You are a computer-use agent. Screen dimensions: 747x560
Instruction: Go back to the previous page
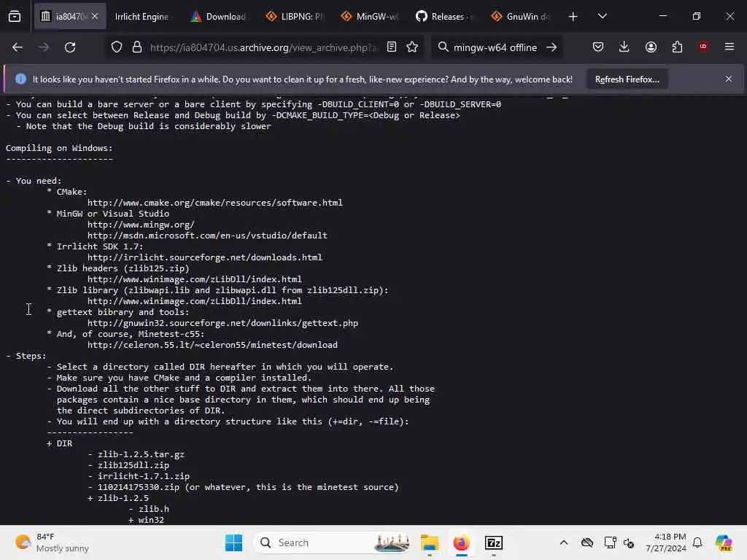pos(18,47)
